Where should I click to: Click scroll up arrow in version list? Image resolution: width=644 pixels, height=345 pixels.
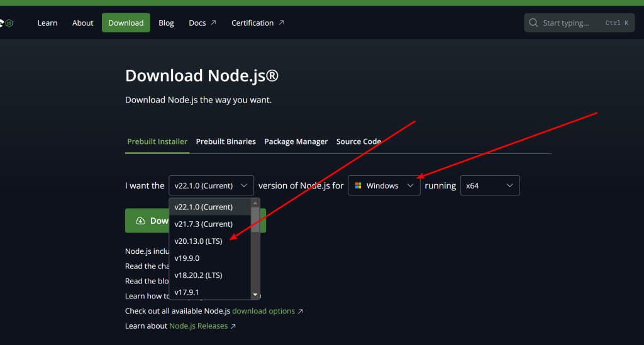pyautogui.click(x=255, y=203)
